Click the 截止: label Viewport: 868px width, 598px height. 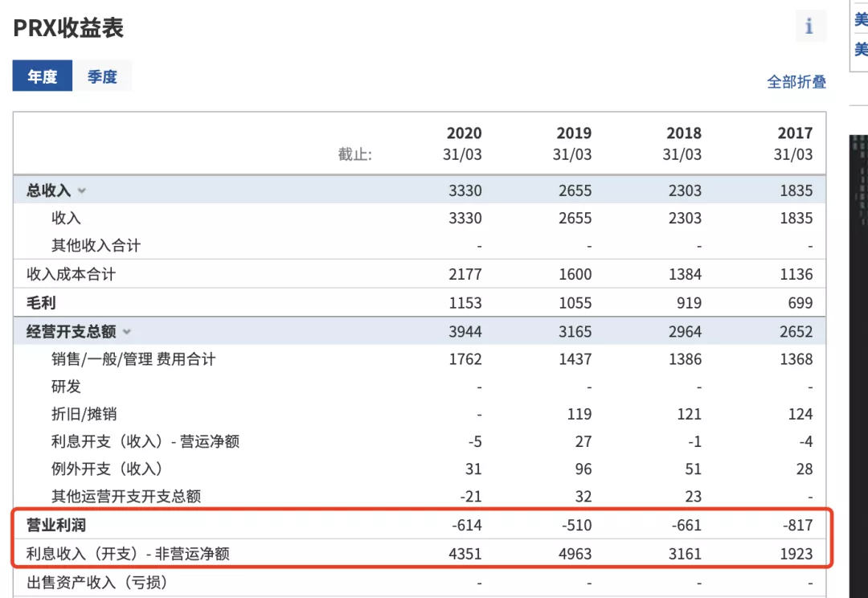355,154
